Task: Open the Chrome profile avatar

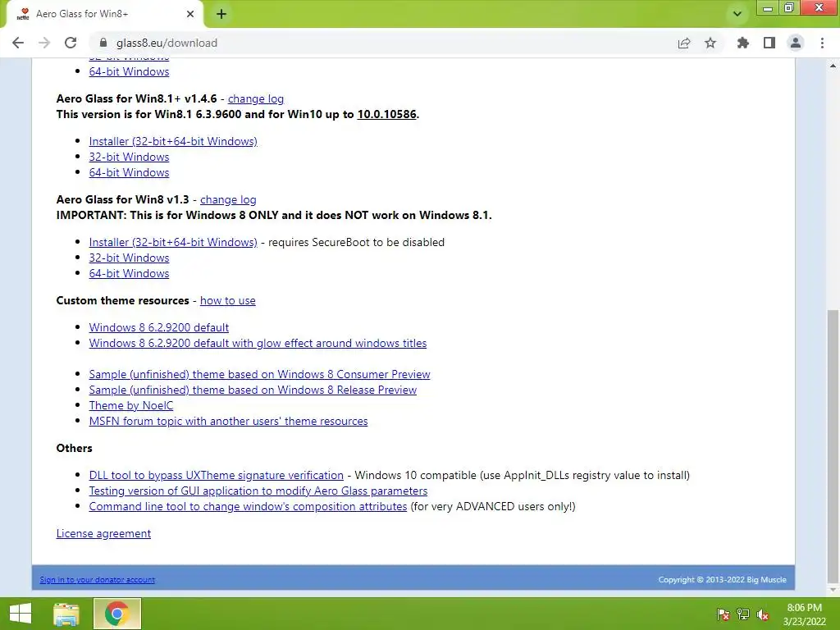Action: [796, 43]
